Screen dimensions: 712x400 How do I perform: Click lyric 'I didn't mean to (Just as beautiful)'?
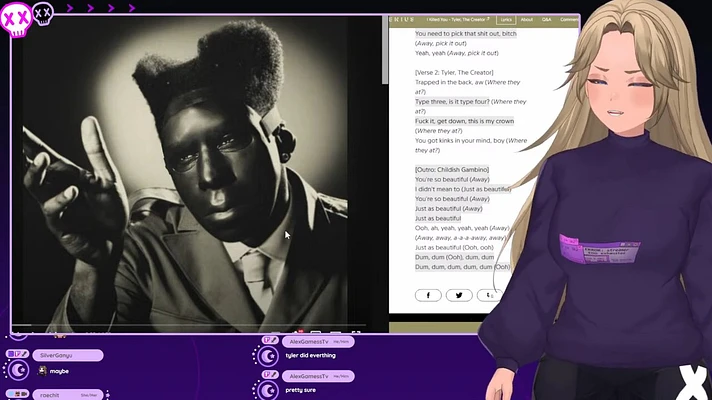pyautogui.click(x=463, y=189)
